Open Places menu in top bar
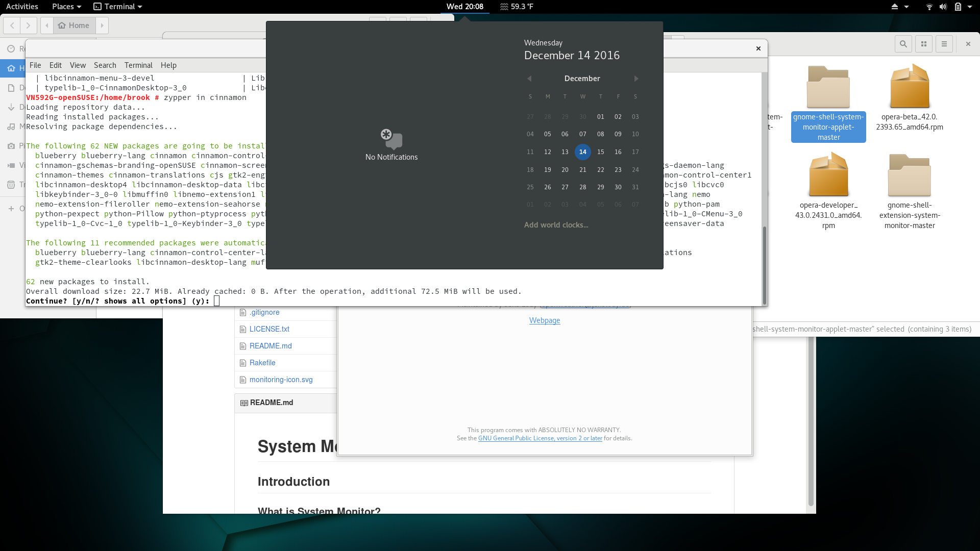The height and width of the screenshot is (551, 980). (x=66, y=7)
